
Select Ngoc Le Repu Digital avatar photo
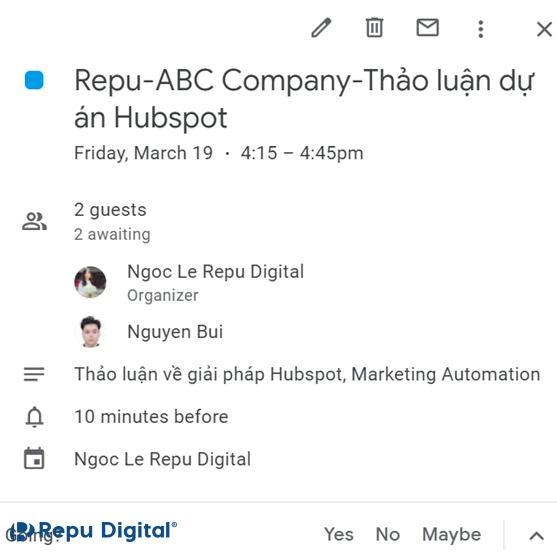click(90, 282)
